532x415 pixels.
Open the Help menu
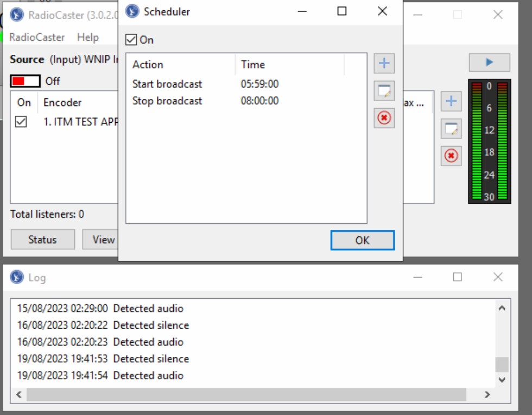pos(88,37)
